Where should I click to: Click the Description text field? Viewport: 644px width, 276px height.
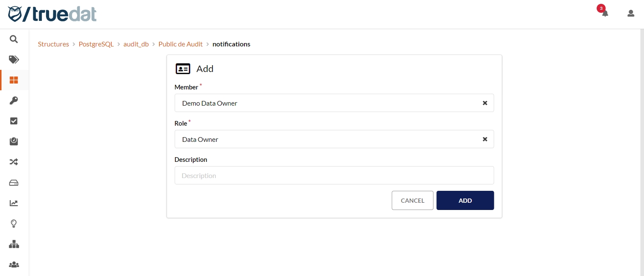click(x=334, y=175)
